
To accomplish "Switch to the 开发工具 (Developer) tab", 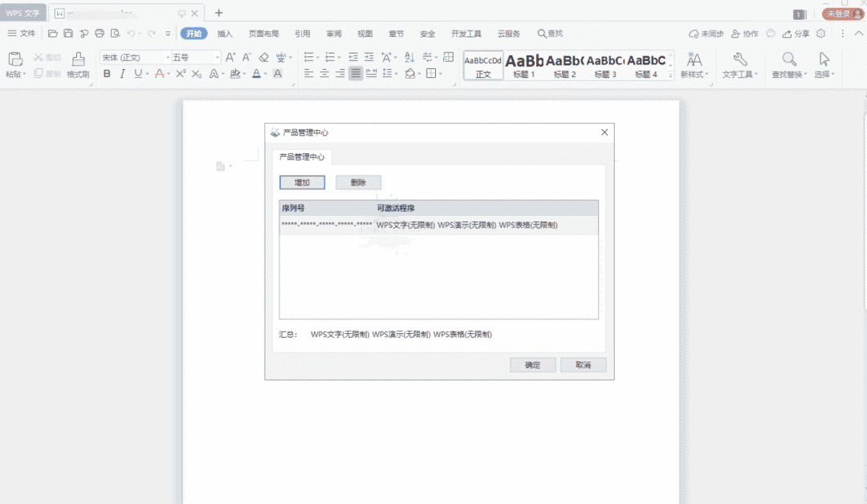I will tap(466, 34).
